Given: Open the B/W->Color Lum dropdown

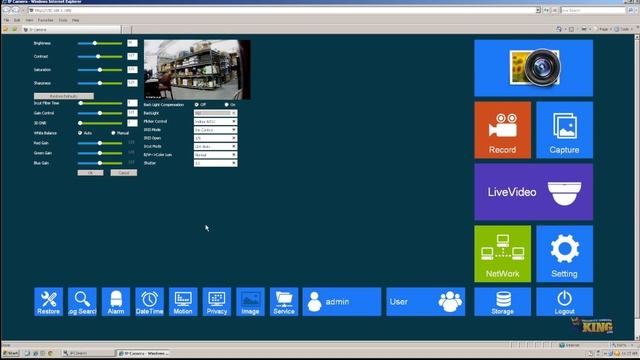Looking at the screenshot, I should (216, 155).
